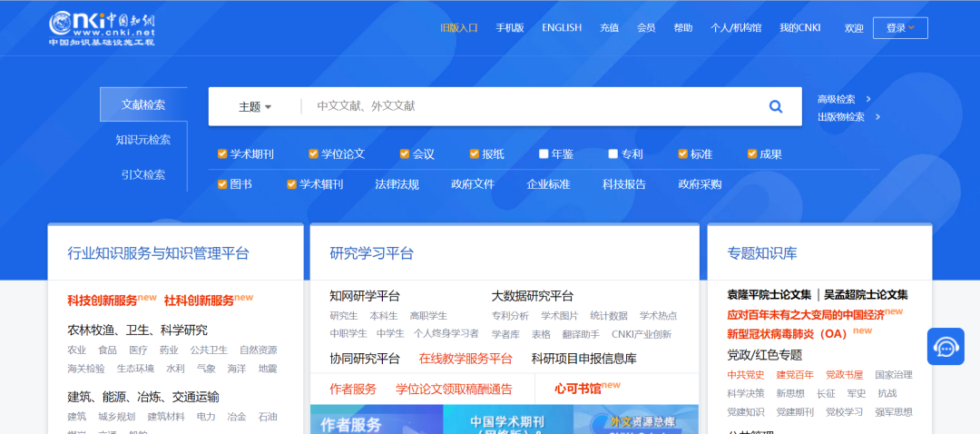Uncheck the 报纸 checkbox
Viewport: 980px width, 434px height.
[475, 153]
